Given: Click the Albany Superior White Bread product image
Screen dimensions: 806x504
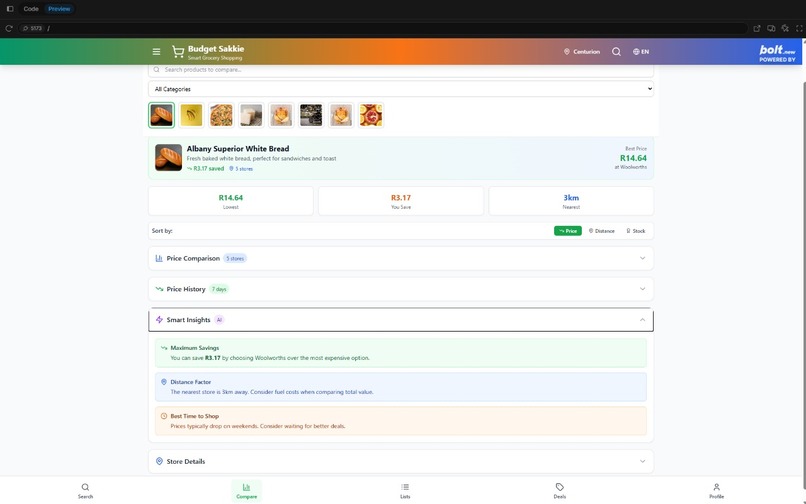Looking at the screenshot, I should click(x=169, y=157).
